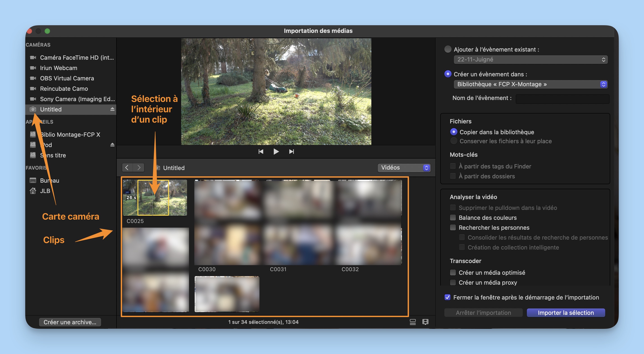Uncheck Fermer la fenêtre après importation
This screenshot has width=644, height=354.
click(448, 297)
